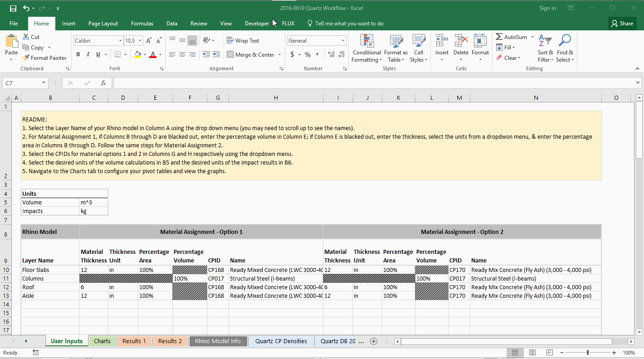Open the font name Calibri dropdown
This screenshot has width=644, height=359.
[120, 41]
